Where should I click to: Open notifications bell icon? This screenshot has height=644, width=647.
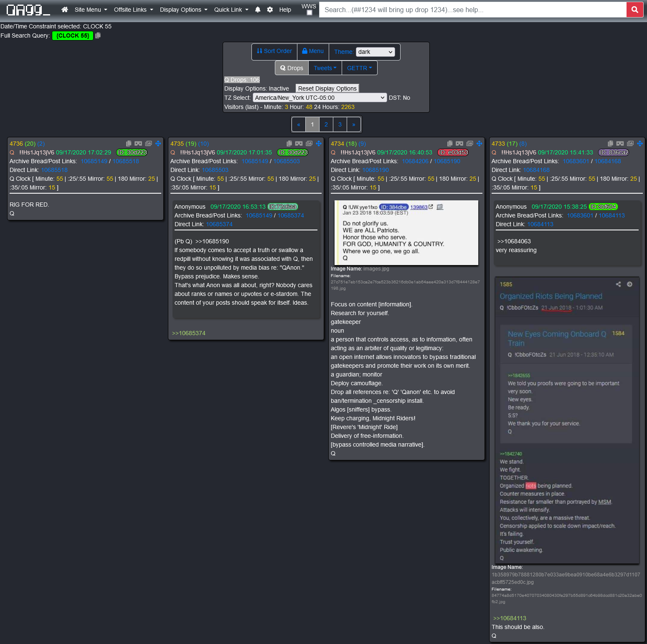[258, 10]
